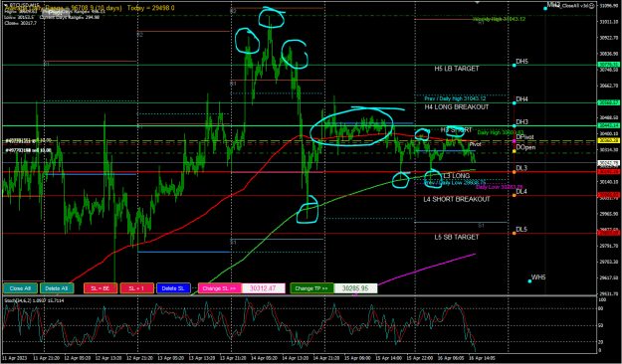The height and width of the screenshot is (364, 622).
Task: Click the red price tag at DL4 line
Action: pos(608,195)
